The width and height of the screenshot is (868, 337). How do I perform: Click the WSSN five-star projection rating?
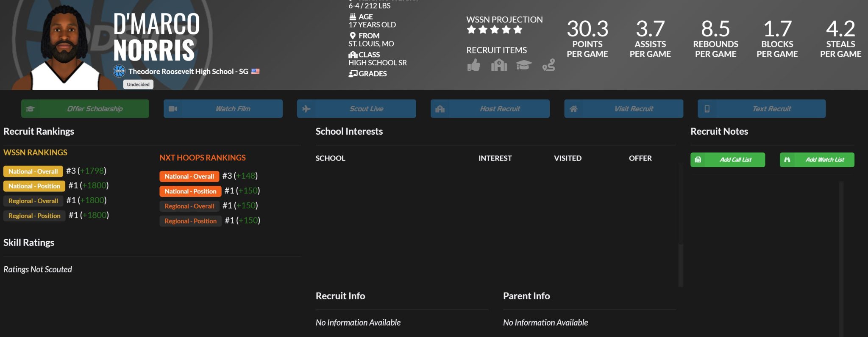(494, 30)
